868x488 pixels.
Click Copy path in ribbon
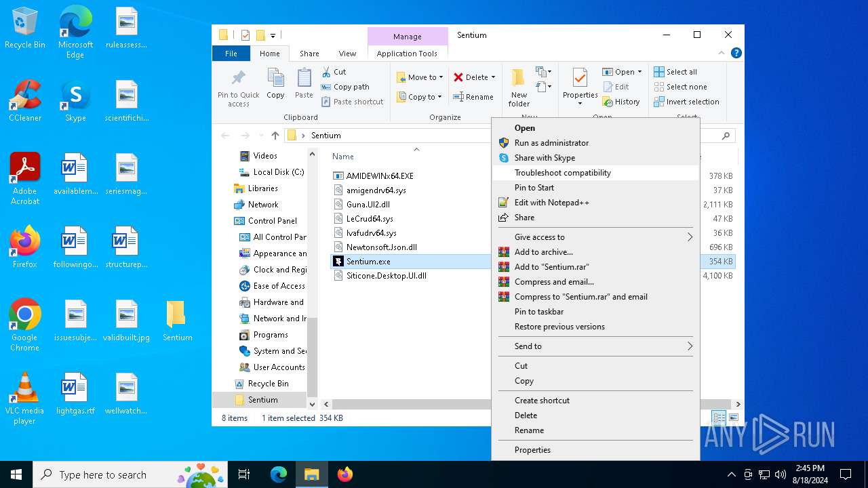click(345, 87)
